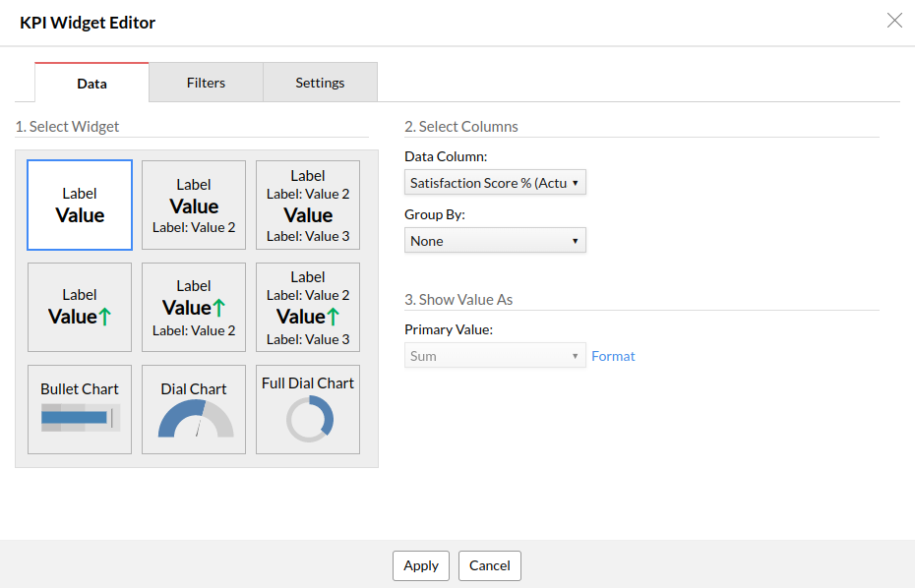Open the Filters tab
Screen dimensions: 915x588
pos(206,83)
